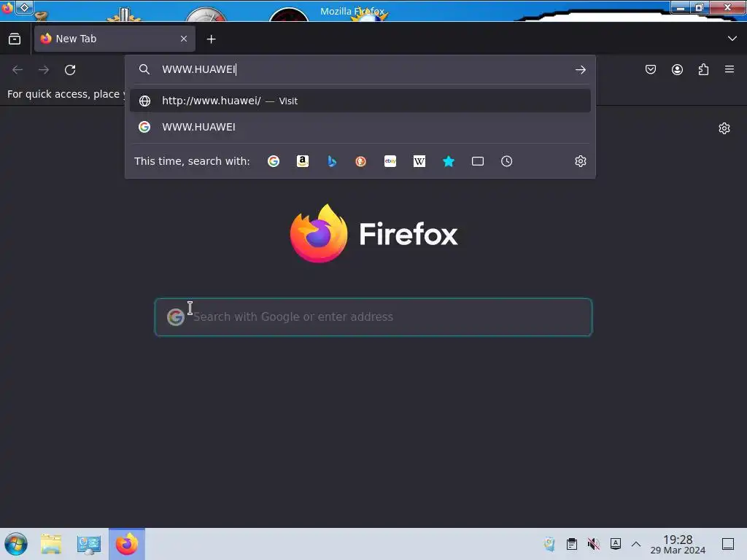List all tabs chevron
Viewport: 747px width, 560px height.
732,39
